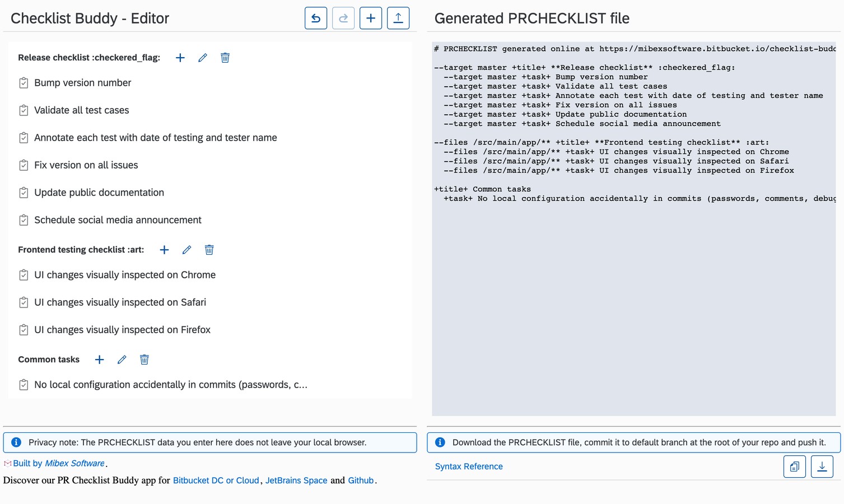Click clipboard icon beside inspected on Chrome
Viewport: 844px width, 504px height.
24,275
